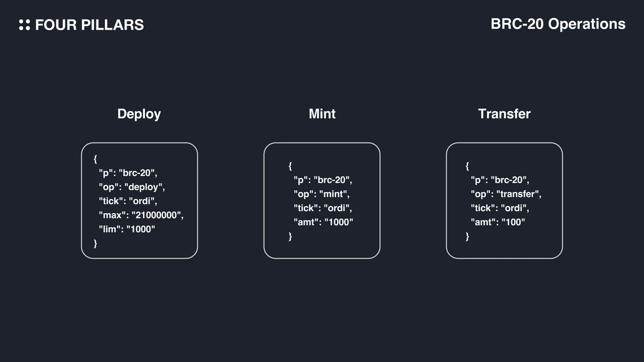Select the "max": "21000000" line
Screen dimensions: 644x362
tap(141, 215)
